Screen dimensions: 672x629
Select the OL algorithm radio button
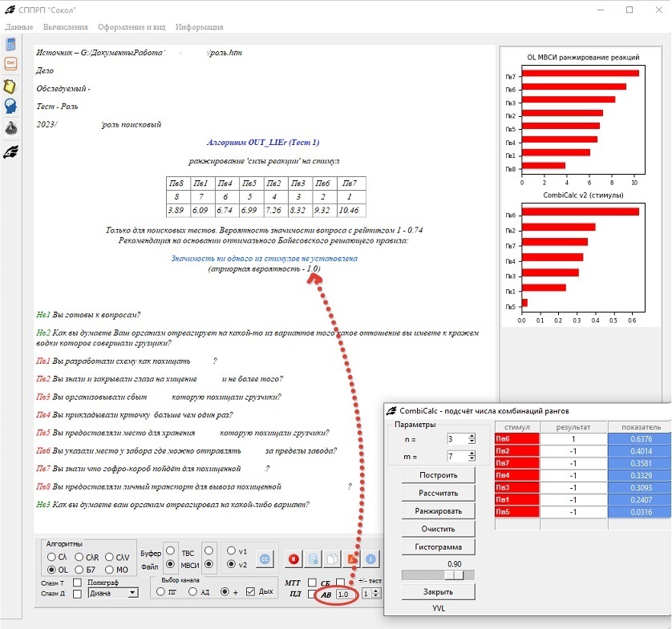click(x=53, y=570)
